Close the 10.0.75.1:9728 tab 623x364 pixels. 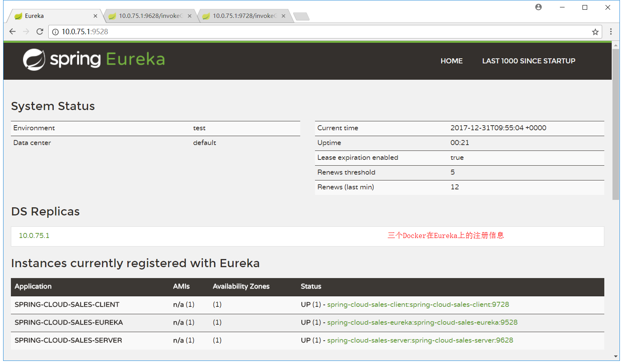pos(283,16)
